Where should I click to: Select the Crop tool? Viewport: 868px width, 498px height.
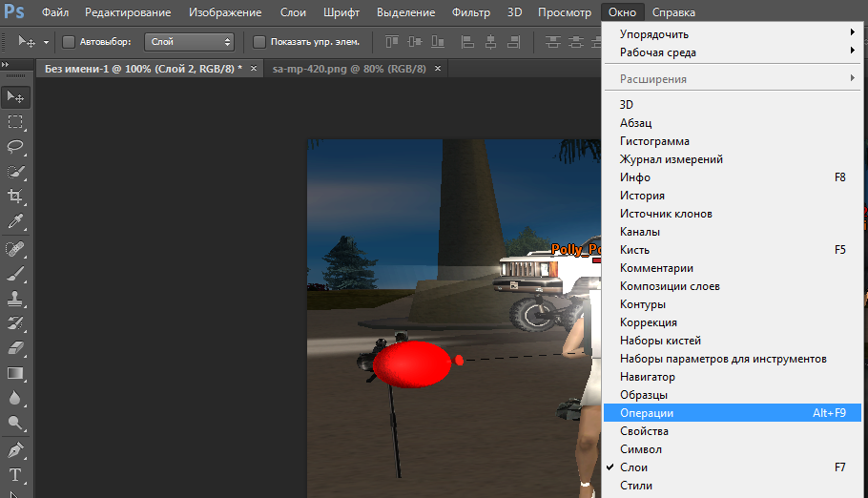15,197
